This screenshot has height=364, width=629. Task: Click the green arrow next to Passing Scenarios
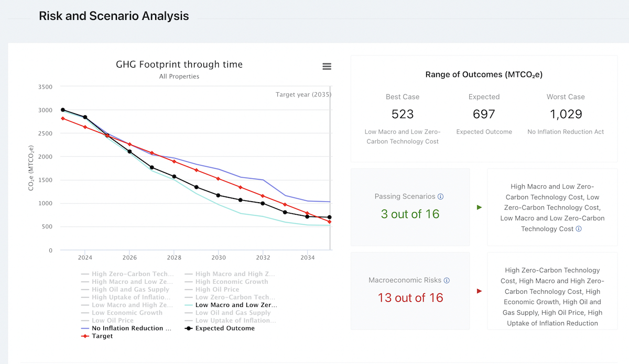pos(479,207)
